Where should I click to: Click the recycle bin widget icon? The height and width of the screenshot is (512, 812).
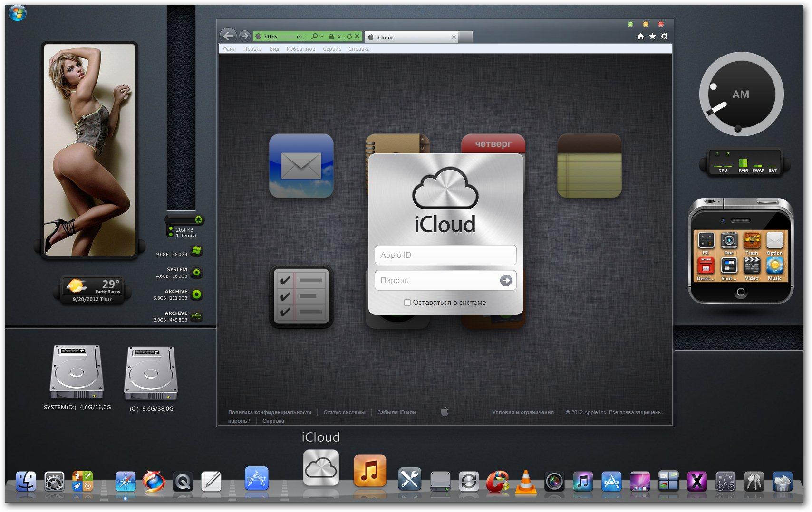[x=198, y=220]
